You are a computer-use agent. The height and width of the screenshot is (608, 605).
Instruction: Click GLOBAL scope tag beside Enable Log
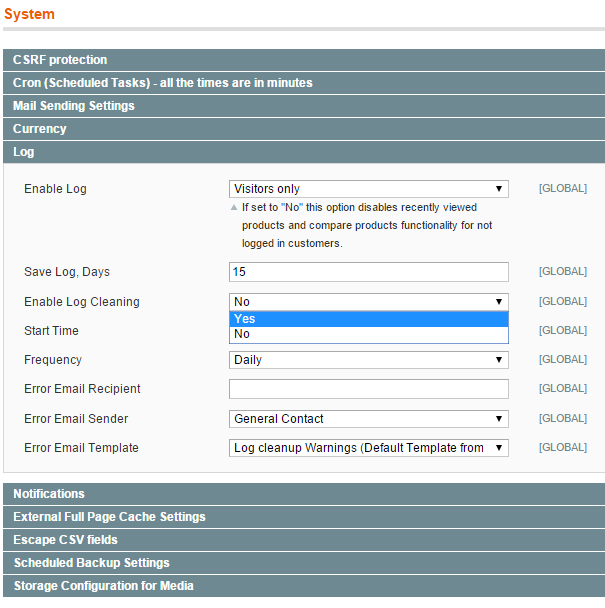click(x=563, y=188)
